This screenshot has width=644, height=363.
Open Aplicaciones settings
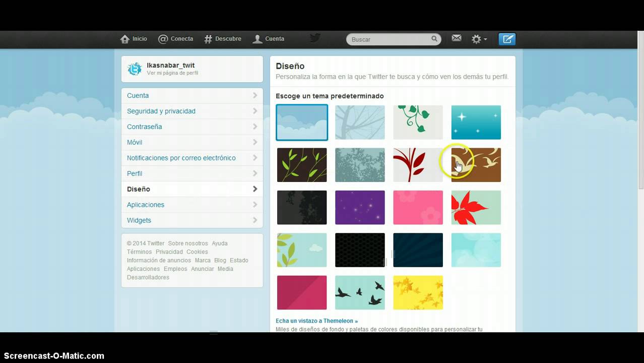pyautogui.click(x=192, y=205)
